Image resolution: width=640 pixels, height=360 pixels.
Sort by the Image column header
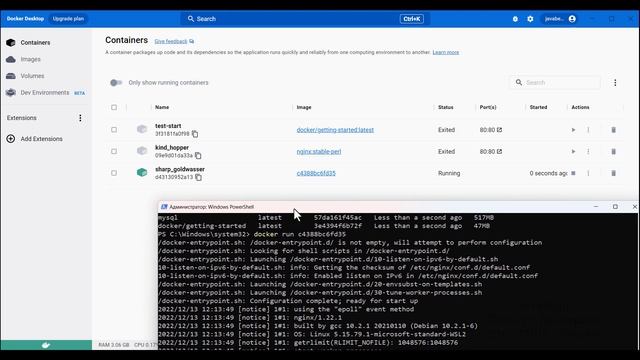coord(304,107)
